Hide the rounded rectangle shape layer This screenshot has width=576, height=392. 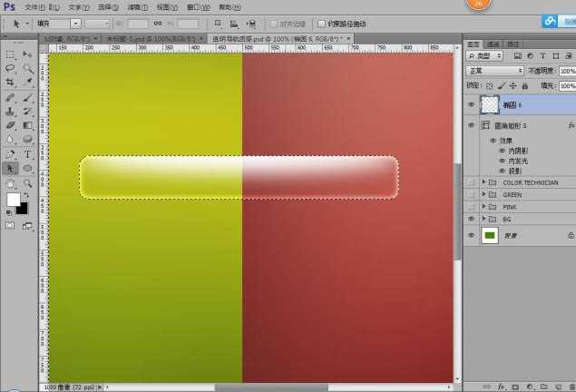[x=472, y=125]
